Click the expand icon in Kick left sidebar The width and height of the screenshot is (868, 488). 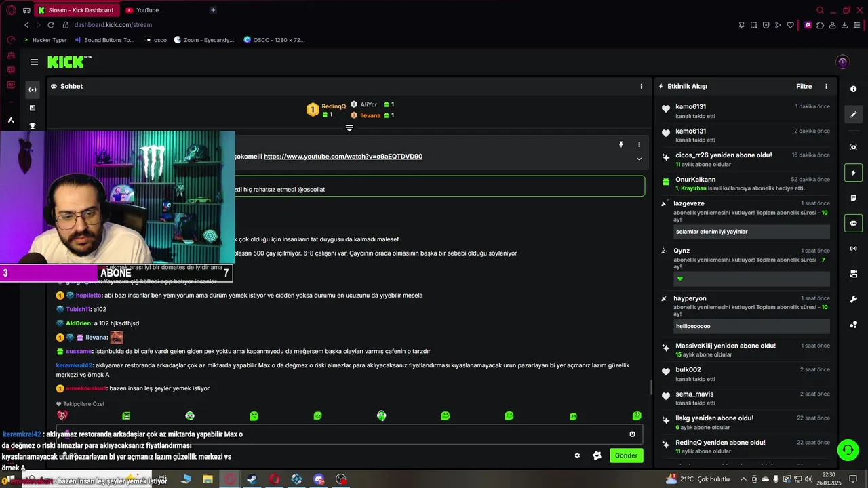33,89
